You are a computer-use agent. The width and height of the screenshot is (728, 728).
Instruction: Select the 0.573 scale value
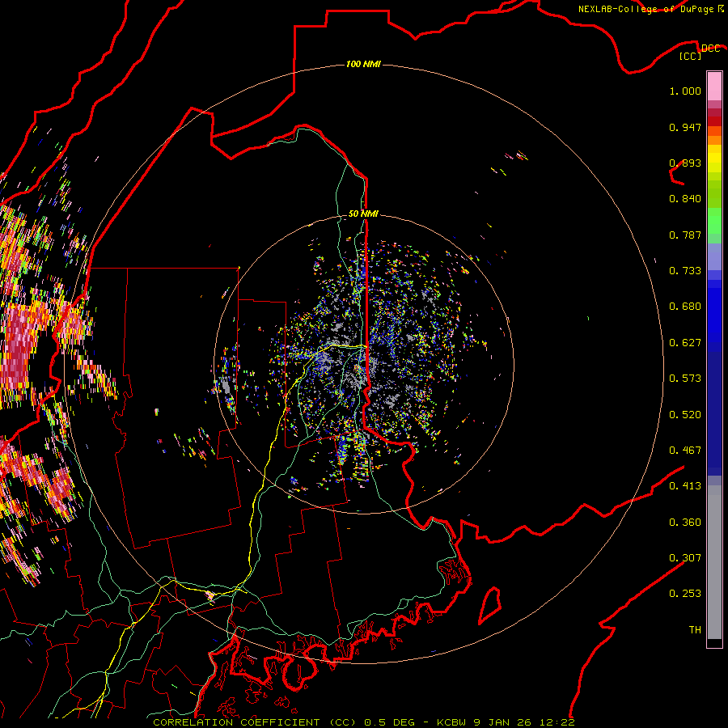pos(685,379)
